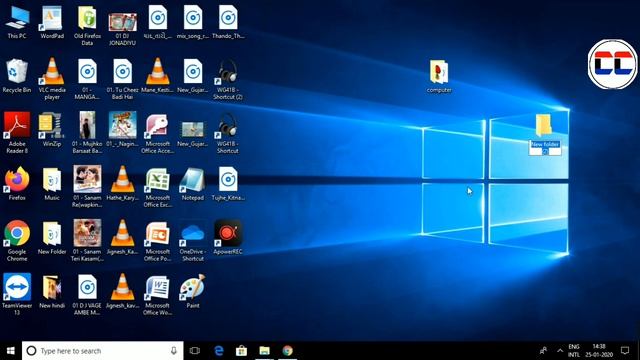Select the New_Gujar... picture thumbnail file

[193, 133]
